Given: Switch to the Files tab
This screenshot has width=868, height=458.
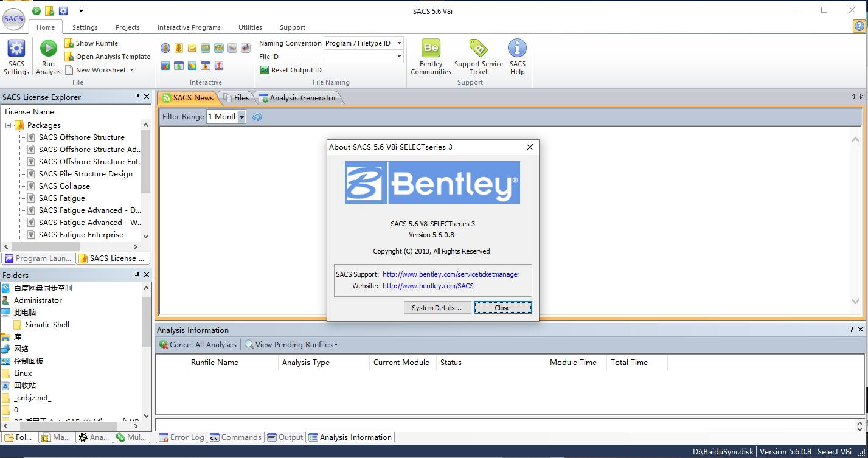Looking at the screenshot, I should tap(237, 97).
